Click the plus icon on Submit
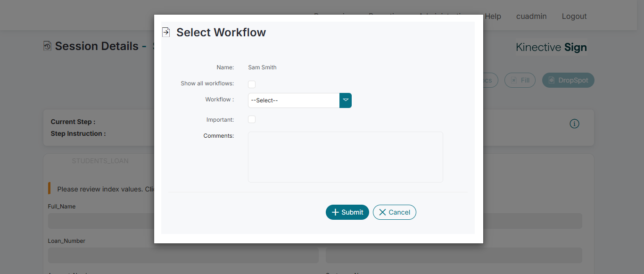644x274 pixels. [x=335, y=212]
